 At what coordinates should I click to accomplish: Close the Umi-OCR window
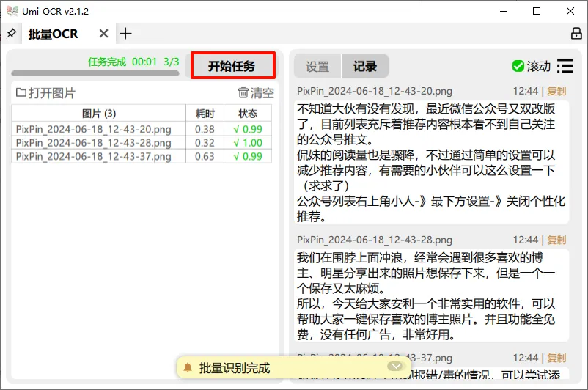tap(570, 11)
